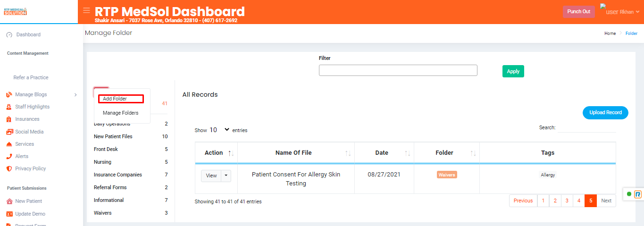This screenshot has height=226, width=644.
Task: Open the user Rkhan account dropdown
Action: (x=619, y=11)
